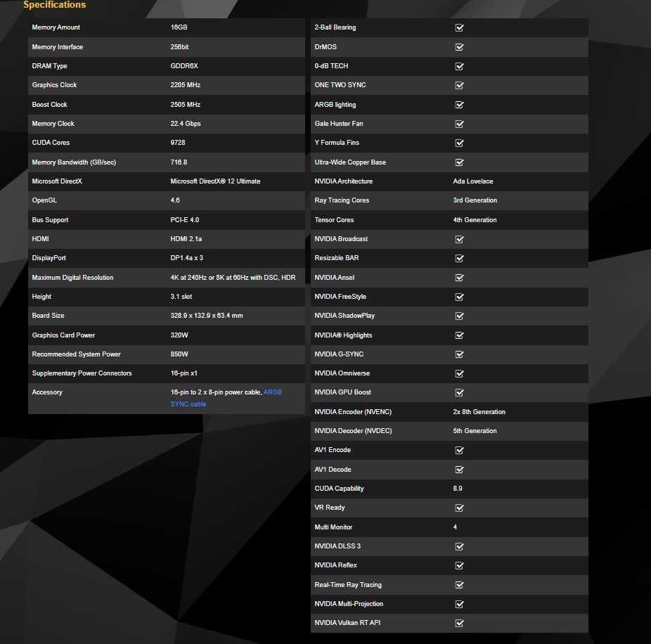The width and height of the screenshot is (651, 644).
Task: Click the NVIDIA Ansel checkmark icon
Action: (459, 278)
